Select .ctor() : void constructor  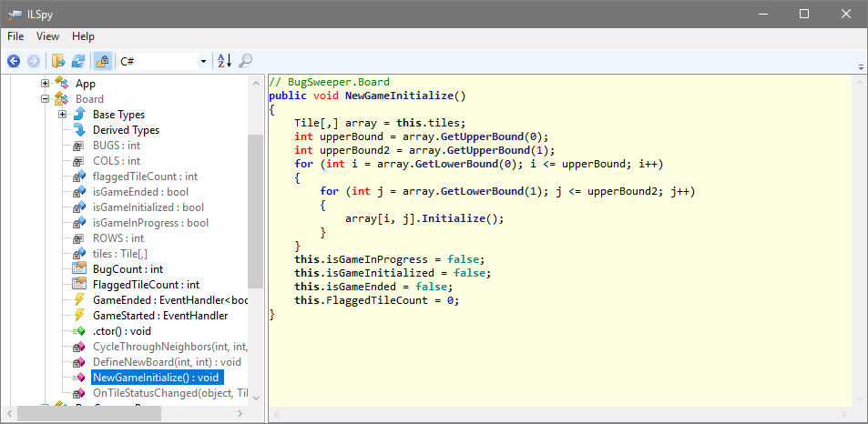click(x=122, y=331)
